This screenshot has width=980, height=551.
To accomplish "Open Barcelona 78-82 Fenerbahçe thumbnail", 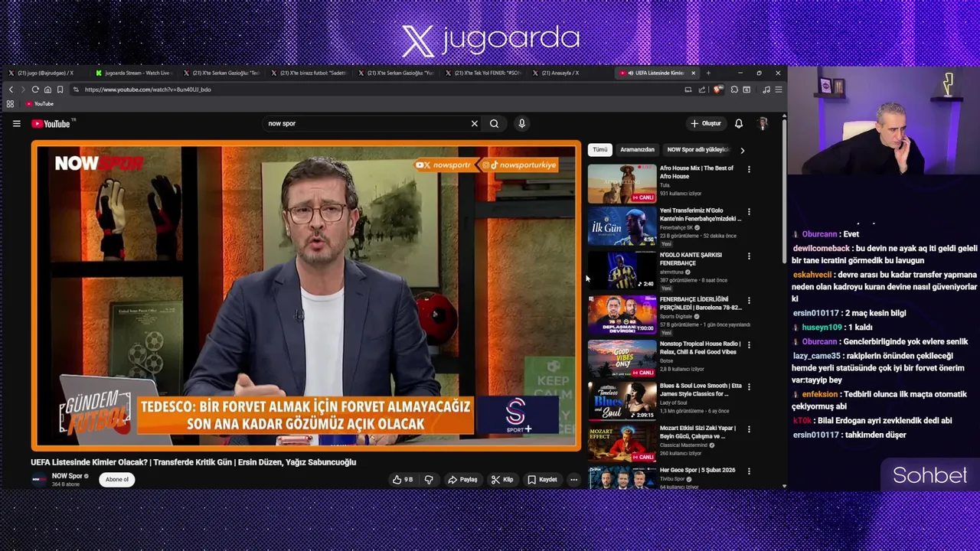I will click(x=622, y=314).
